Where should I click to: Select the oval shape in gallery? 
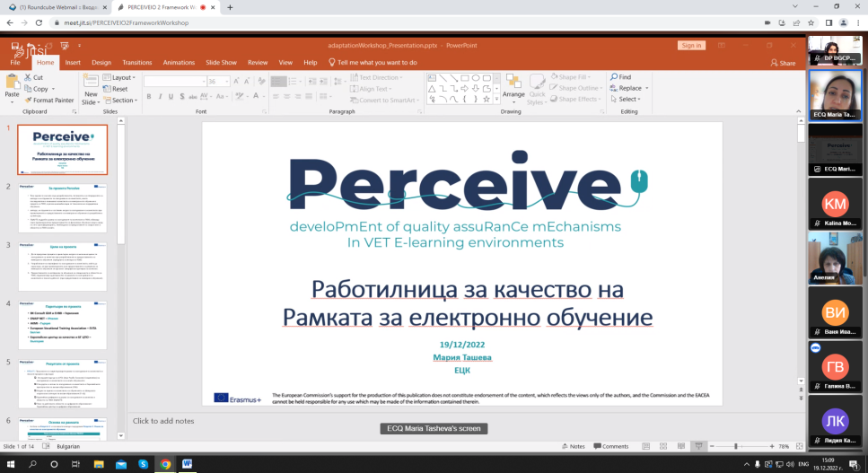point(476,78)
